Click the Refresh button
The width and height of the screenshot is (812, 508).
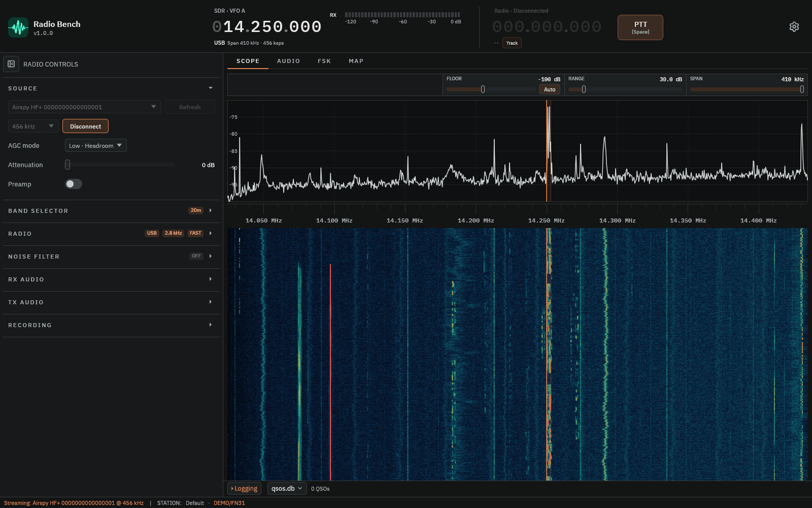coord(190,107)
